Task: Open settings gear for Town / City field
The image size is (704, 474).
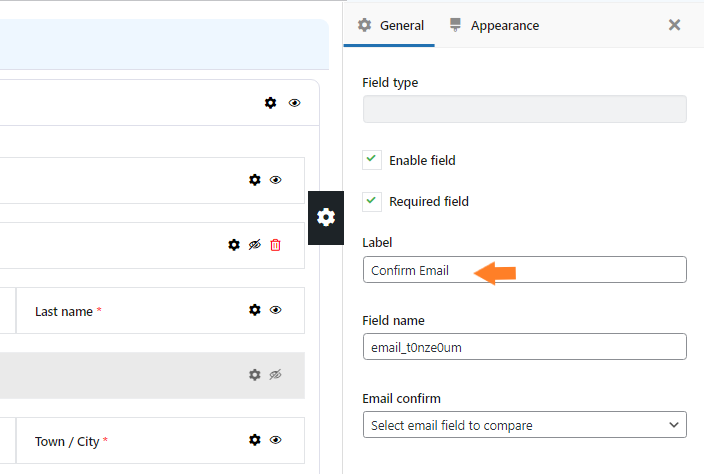Action: coord(255,440)
